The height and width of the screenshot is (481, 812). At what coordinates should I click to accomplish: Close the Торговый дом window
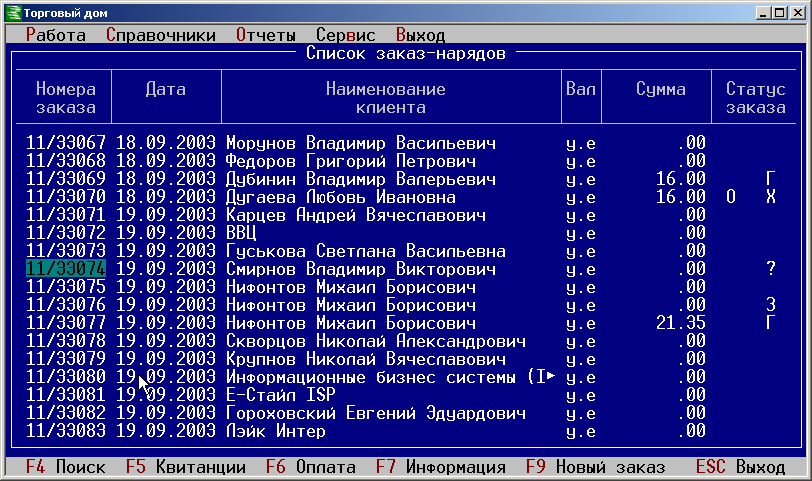pos(797,12)
